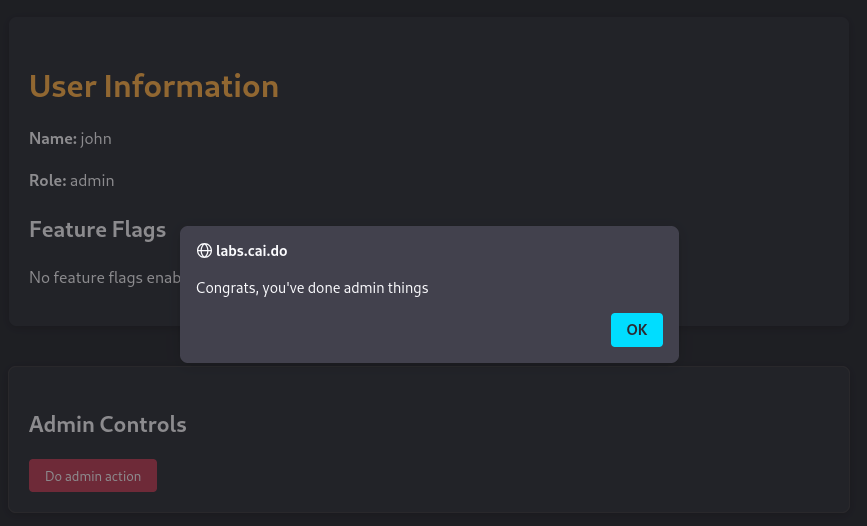Click the word Congrats in the alert

click(x=225, y=288)
